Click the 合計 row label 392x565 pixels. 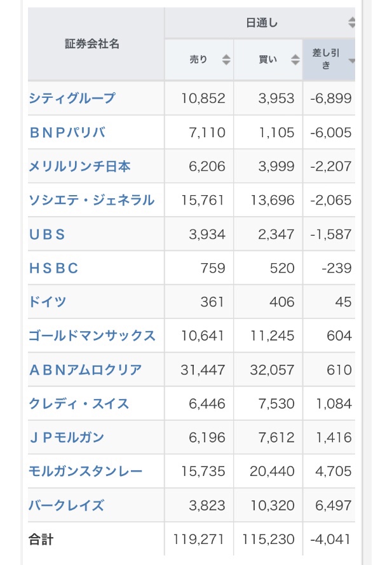(41, 540)
